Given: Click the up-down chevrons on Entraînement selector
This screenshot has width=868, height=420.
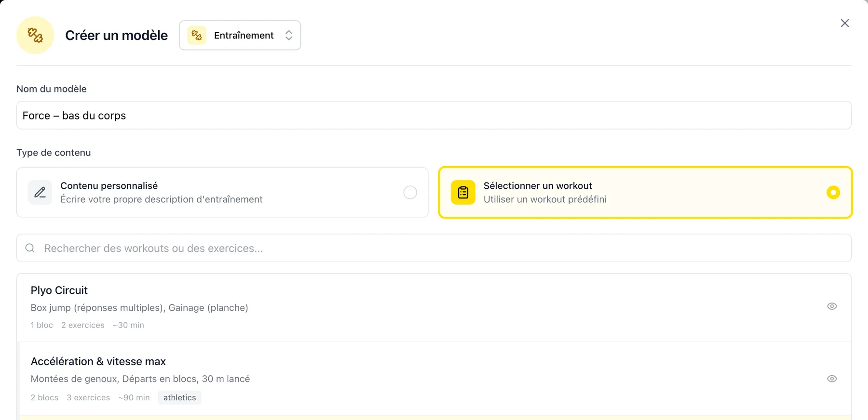Looking at the screenshot, I should (289, 35).
